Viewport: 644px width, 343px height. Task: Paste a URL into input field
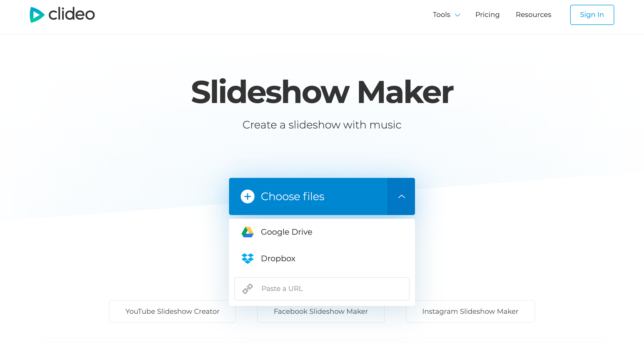[x=322, y=289]
